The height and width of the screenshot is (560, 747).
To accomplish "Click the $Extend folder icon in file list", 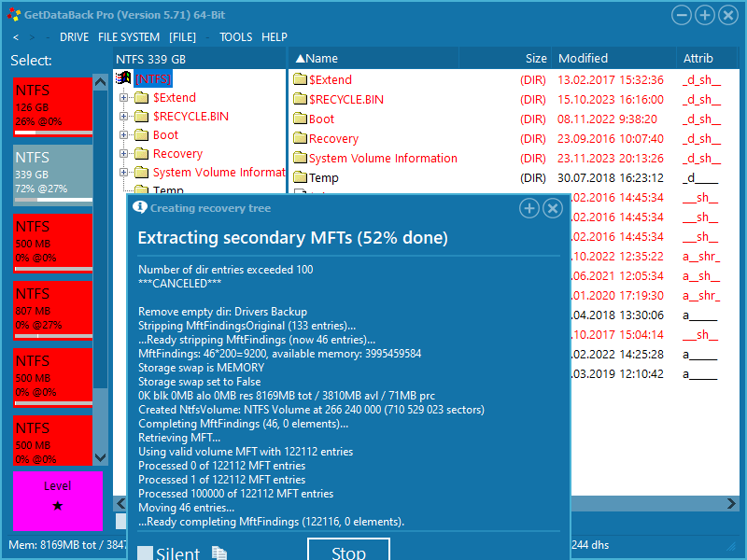I will coord(300,79).
